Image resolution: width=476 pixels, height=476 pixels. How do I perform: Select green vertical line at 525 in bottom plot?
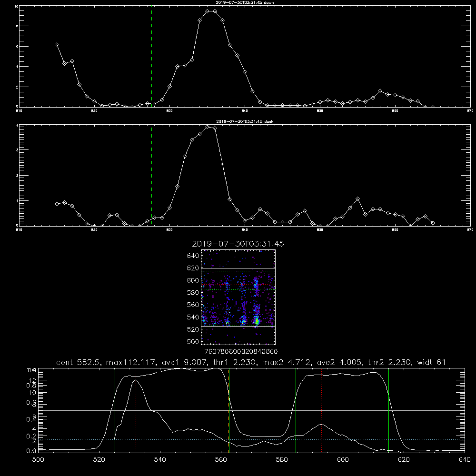(115, 410)
